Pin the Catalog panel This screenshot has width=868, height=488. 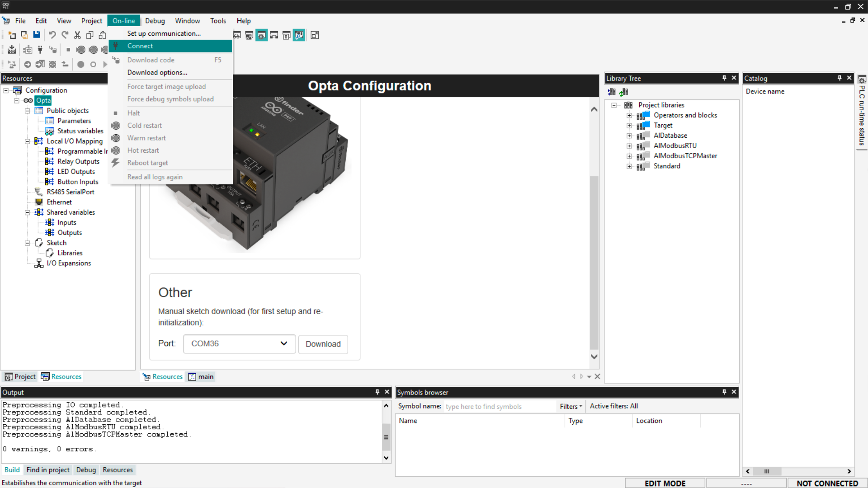pyautogui.click(x=840, y=78)
